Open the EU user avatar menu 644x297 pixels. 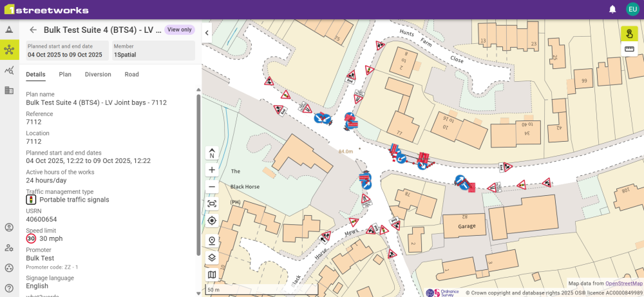(632, 10)
